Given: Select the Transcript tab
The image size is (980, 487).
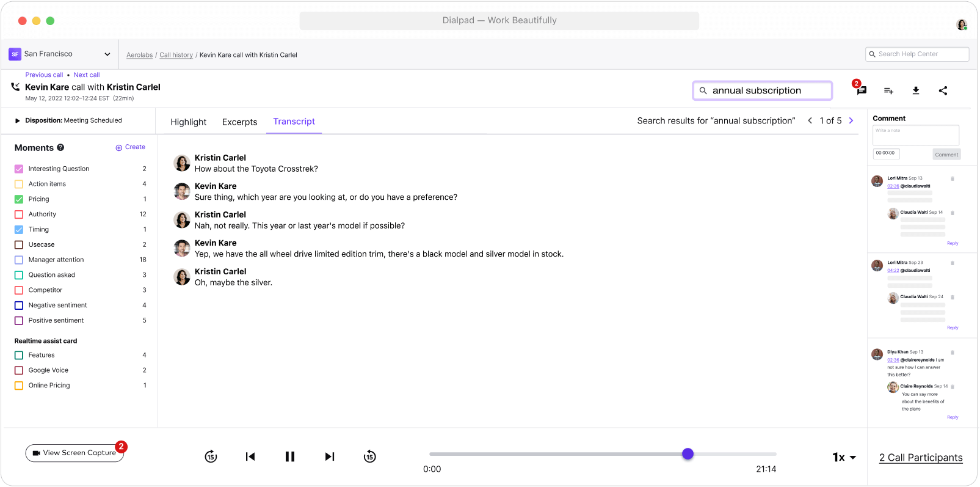Looking at the screenshot, I should point(294,122).
